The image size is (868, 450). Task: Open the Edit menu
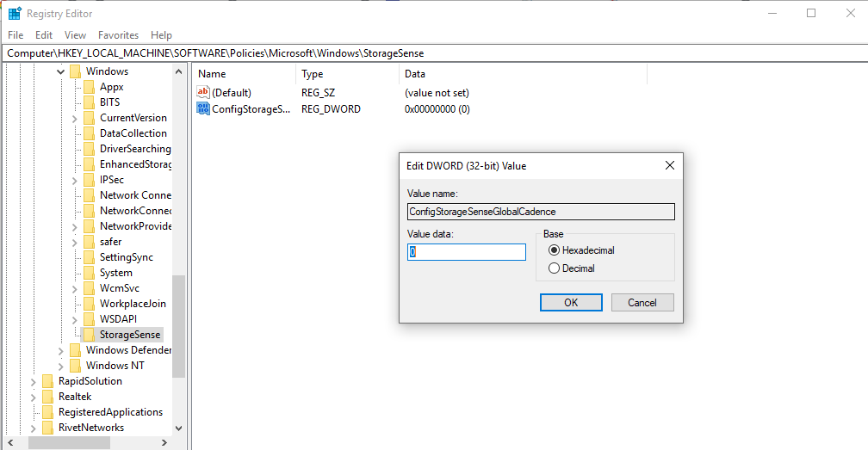[44, 34]
